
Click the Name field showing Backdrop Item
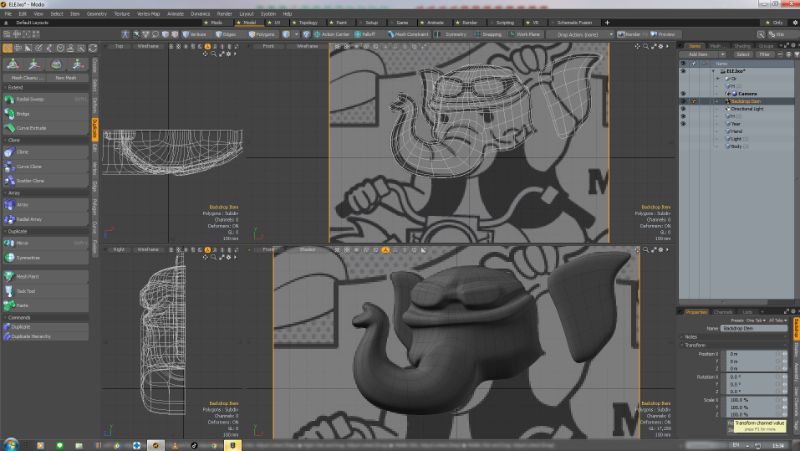(753, 328)
